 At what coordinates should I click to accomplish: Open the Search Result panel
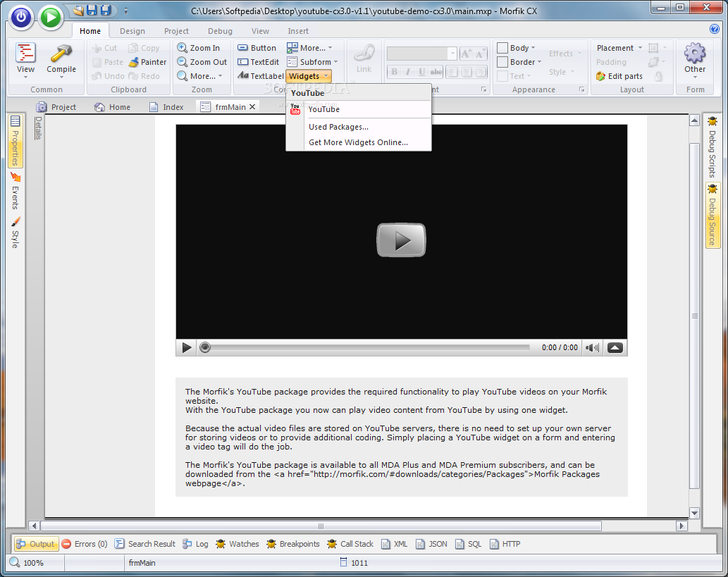click(x=145, y=544)
